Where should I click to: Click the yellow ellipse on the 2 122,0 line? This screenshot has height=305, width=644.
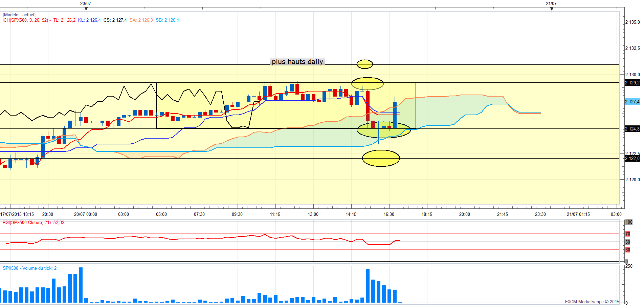pos(381,158)
